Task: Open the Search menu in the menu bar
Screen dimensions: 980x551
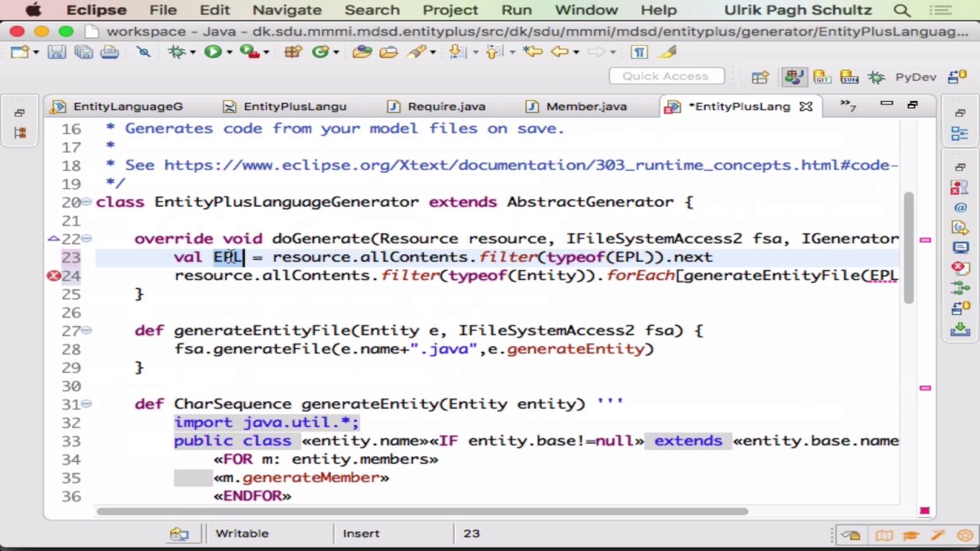Action: pyautogui.click(x=372, y=10)
